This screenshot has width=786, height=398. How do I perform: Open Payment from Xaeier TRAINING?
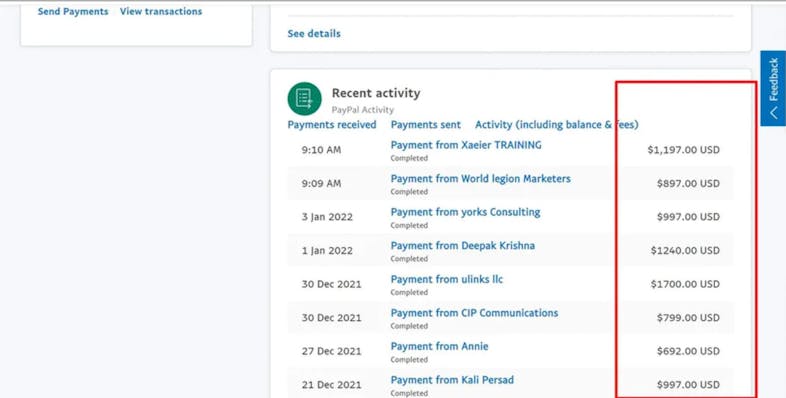pyautogui.click(x=466, y=145)
